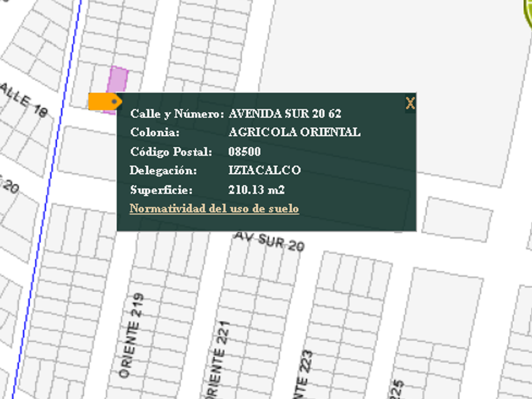Close the property info popup with the X
Image resolution: width=532 pixels, height=399 pixels.
(x=410, y=103)
